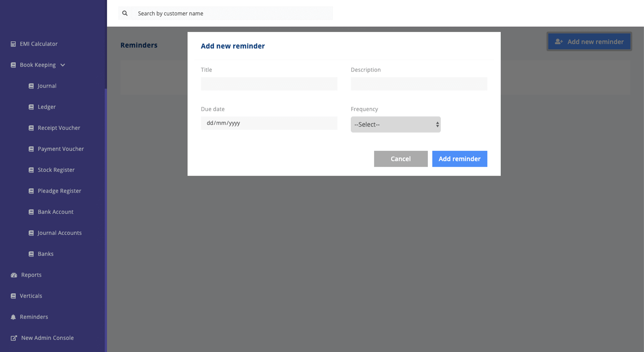Click the Verticals icon
The height and width of the screenshot is (352, 644).
pos(13,296)
